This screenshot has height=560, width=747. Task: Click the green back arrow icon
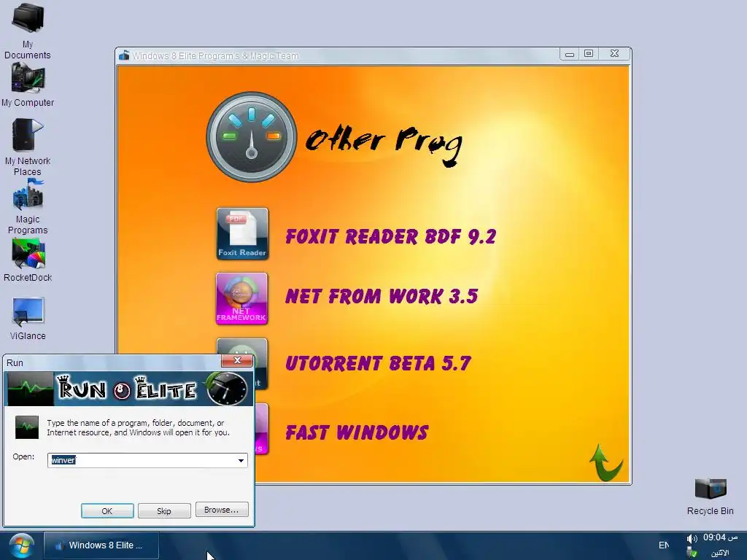[x=606, y=462]
